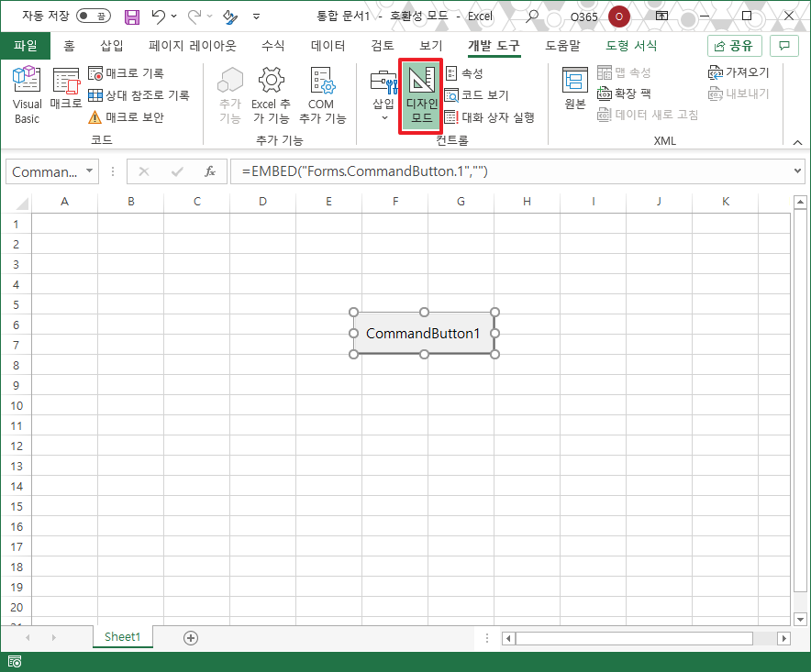This screenshot has width=811, height=672.
Task: Click the red O365 account avatar
Action: tap(619, 17)
